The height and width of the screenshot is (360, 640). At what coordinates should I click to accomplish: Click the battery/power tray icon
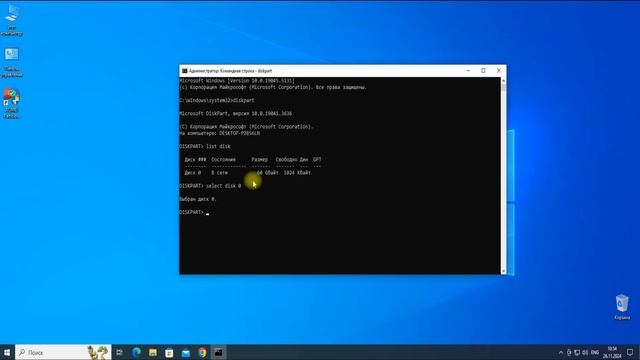point(569,352)
